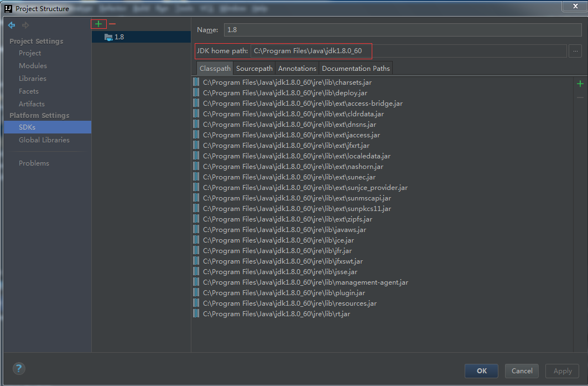Confirm with the OK button
588x386 pixels.
481,371
